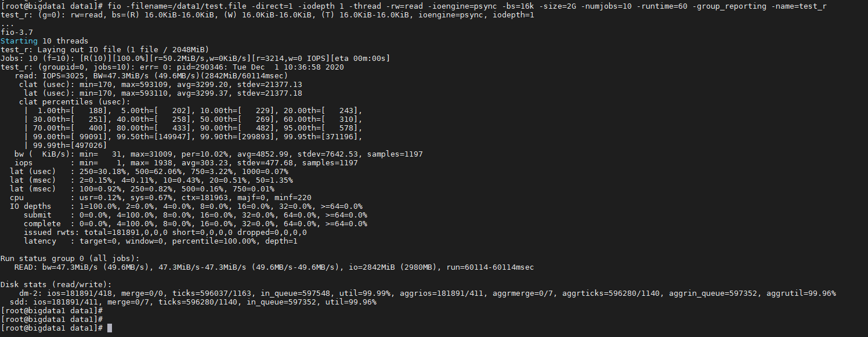
Task: Click the "Disk stats (read/write)" heading
Action: point(56,284)
